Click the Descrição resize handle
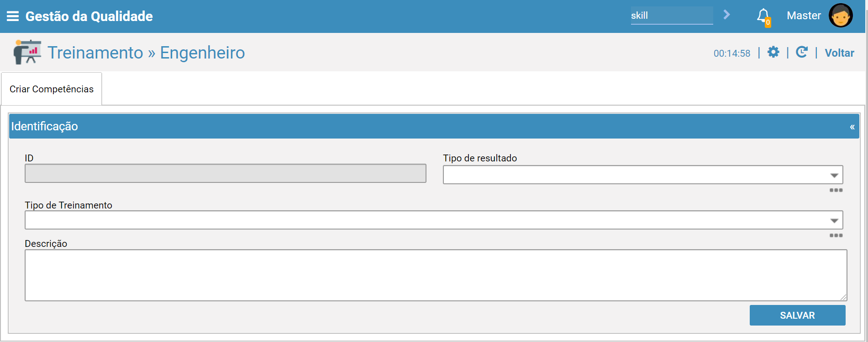 [843, 297]
